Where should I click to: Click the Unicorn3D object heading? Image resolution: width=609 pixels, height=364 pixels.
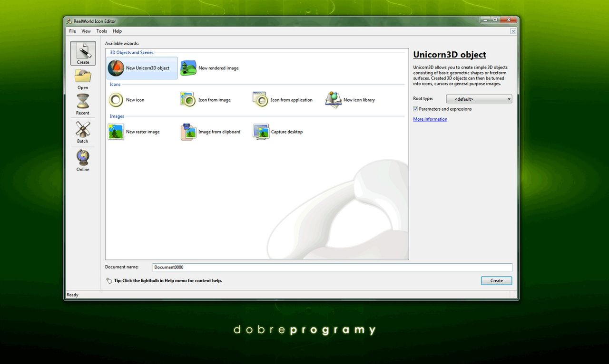coord(450,55)
